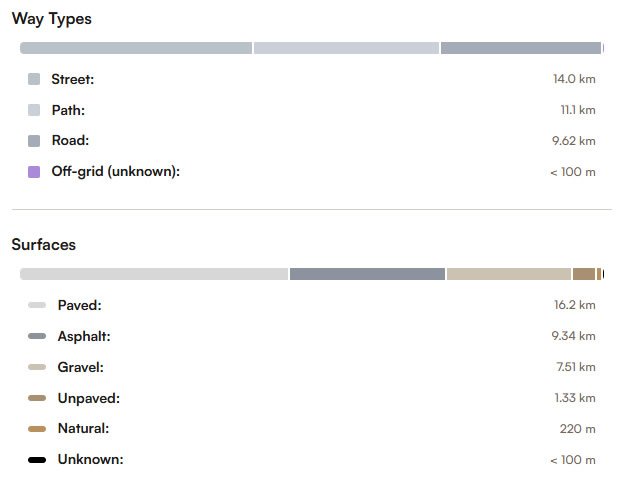Select the Unpaved segment in Surfaces bar
Image resolution: width=620 pixels, height=483 pixels.
coord(584,274)
